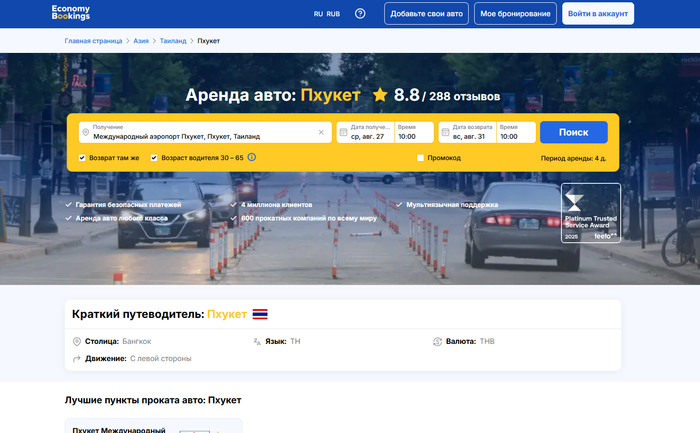
Task: Click the language translate icon
Action: coord(257,341)
